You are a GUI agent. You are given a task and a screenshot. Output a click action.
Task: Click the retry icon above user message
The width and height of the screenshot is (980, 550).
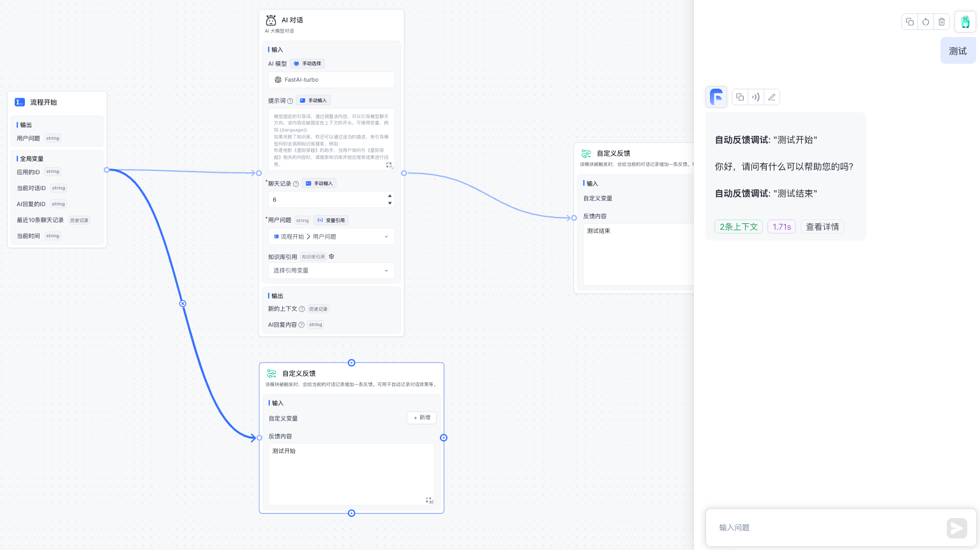pos(926,22)
